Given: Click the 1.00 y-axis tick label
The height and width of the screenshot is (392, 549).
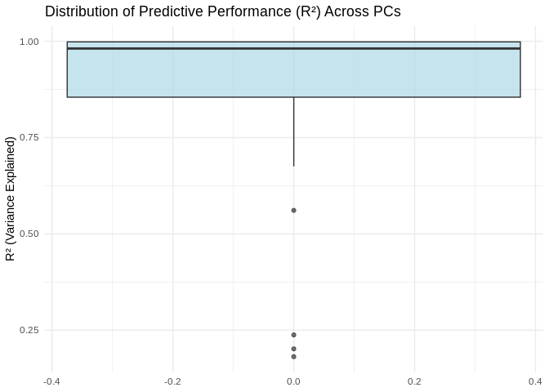Looking at the screenshot, I should pyautogui.click(x=29, y=41).
